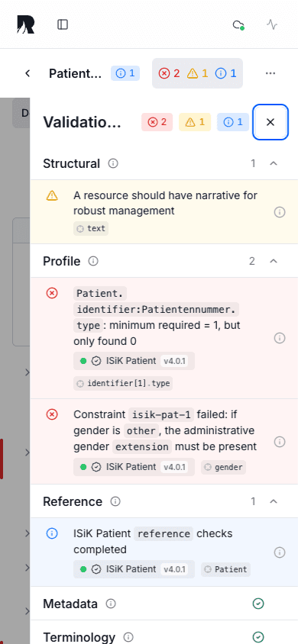Click the header badge group 2 errors
The height and width of the screenshot is (644, 298).
(x=197, y=73)
